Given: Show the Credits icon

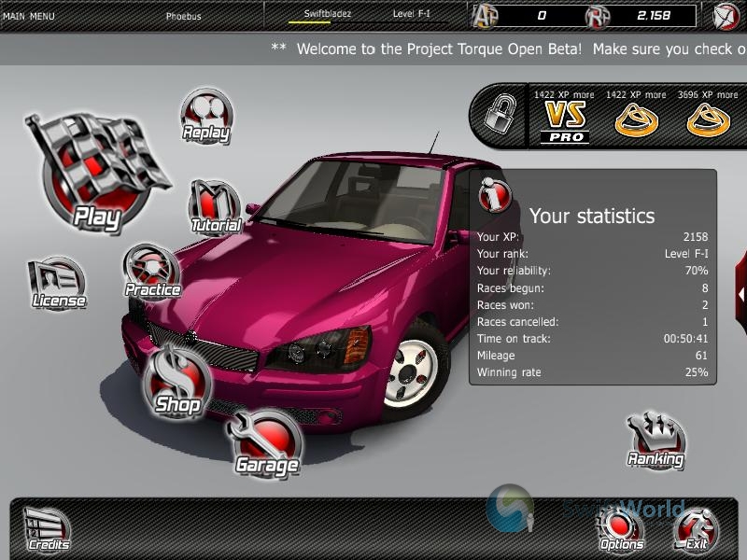Looking at the screenshot, I should click(x=47, y=528).
